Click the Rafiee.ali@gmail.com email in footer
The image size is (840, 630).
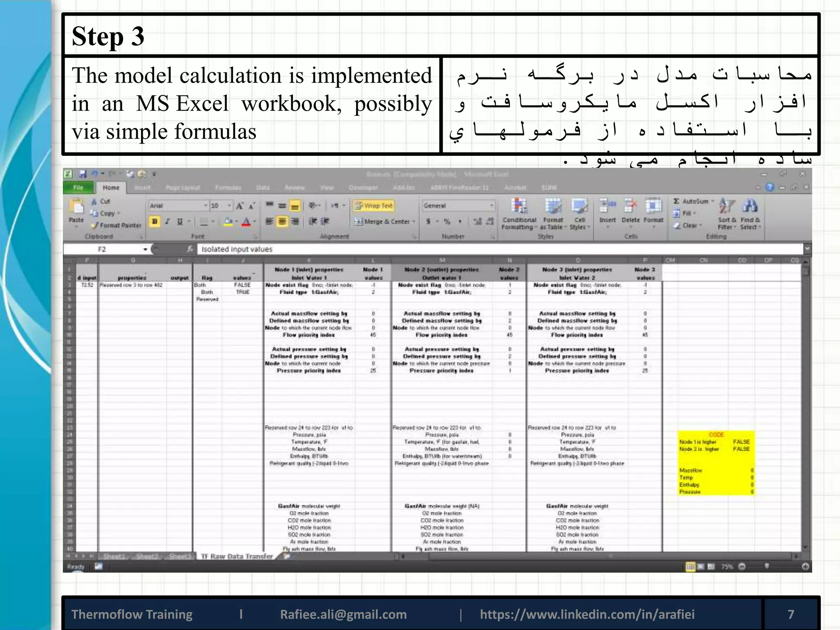[x=343, y=614]
